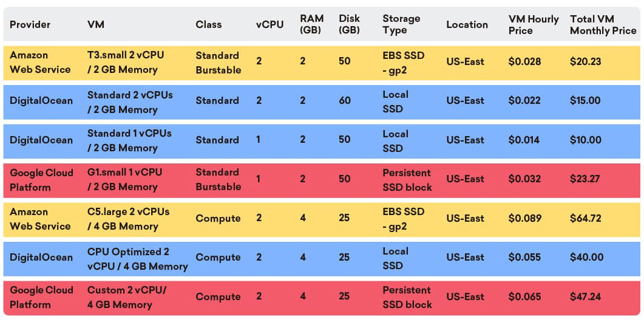The height and width of the screenshot is (322, 644).
Task: Click the Total VM Monthly Price header
Action: [603, 24]
